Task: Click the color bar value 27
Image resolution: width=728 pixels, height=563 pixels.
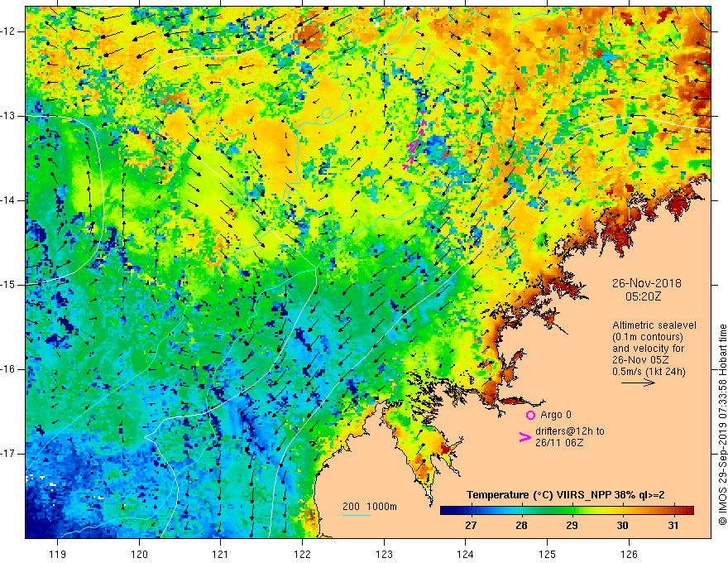Action: [x=471, y=526]
